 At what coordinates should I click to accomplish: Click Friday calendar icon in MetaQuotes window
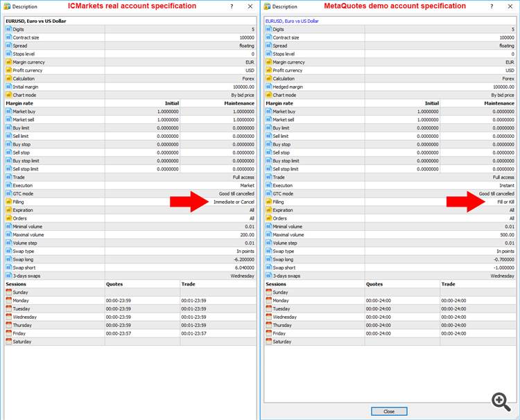coord(268,333)
